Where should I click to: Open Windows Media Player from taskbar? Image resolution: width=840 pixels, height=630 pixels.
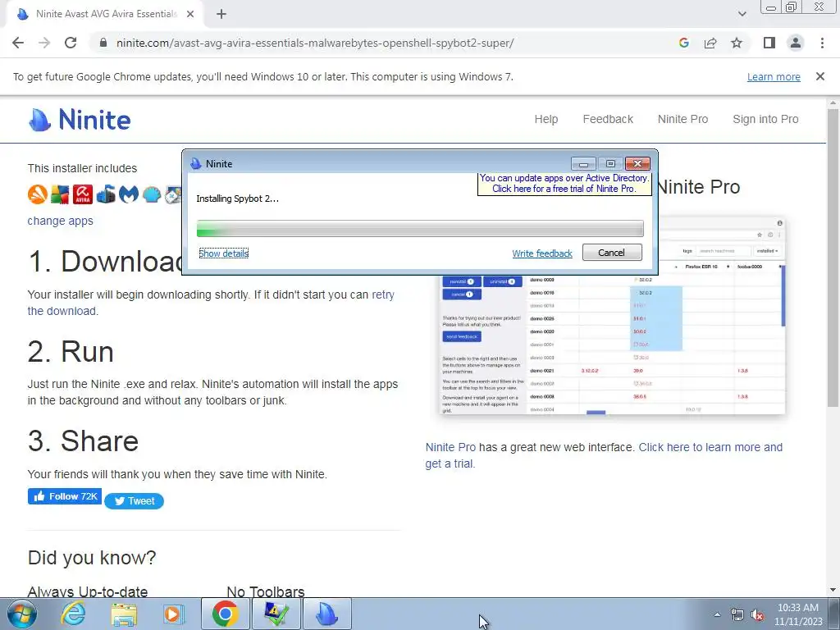[174, 614]
